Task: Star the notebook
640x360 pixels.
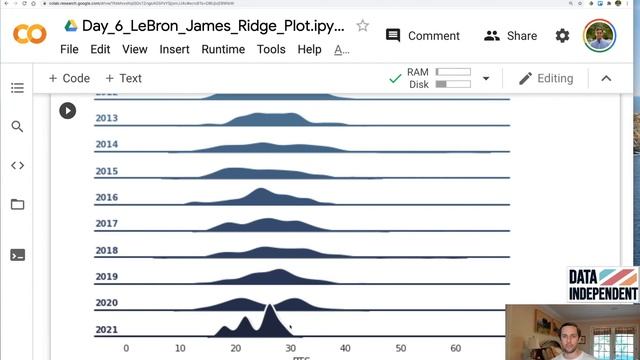Action: (x=362, y=26)
